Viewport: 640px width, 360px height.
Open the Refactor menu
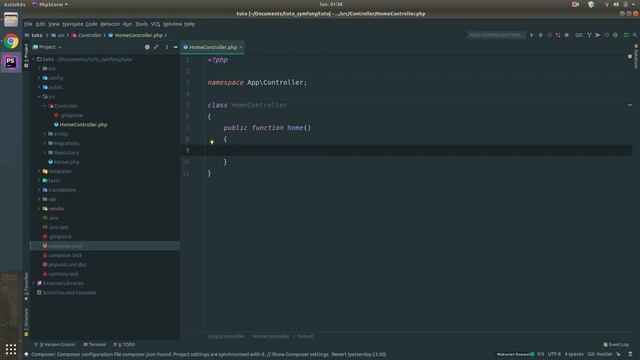(110, 24)
